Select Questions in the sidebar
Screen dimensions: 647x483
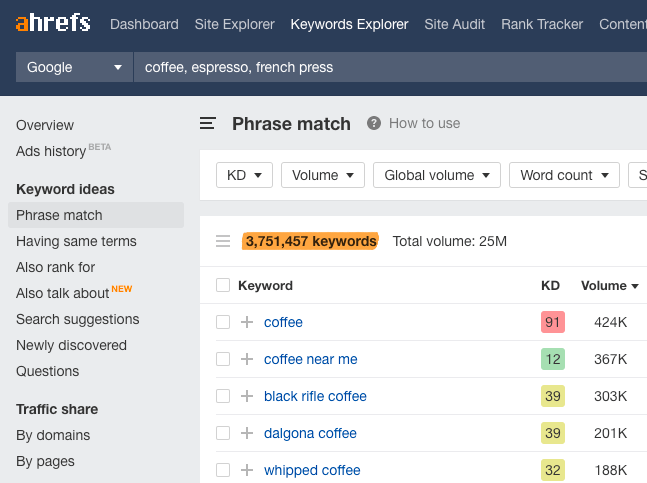(x=47, y=371)
